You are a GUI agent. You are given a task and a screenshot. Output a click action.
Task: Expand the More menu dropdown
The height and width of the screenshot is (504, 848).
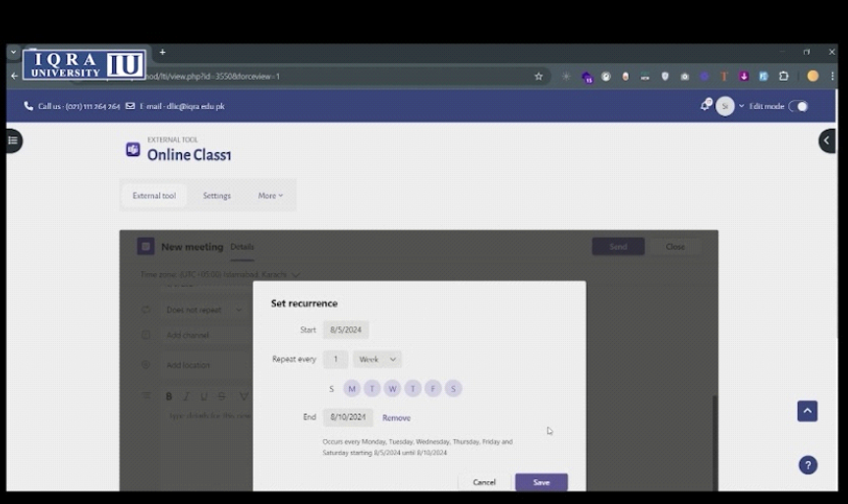(x=270, y=196)
